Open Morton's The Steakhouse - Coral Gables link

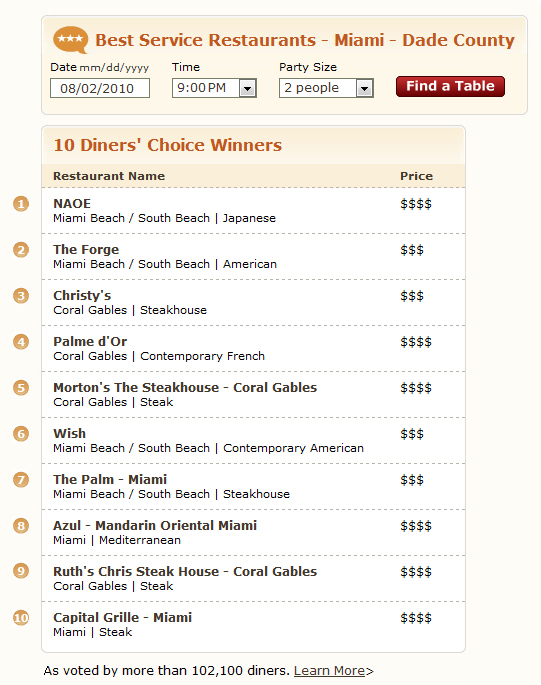185,387
